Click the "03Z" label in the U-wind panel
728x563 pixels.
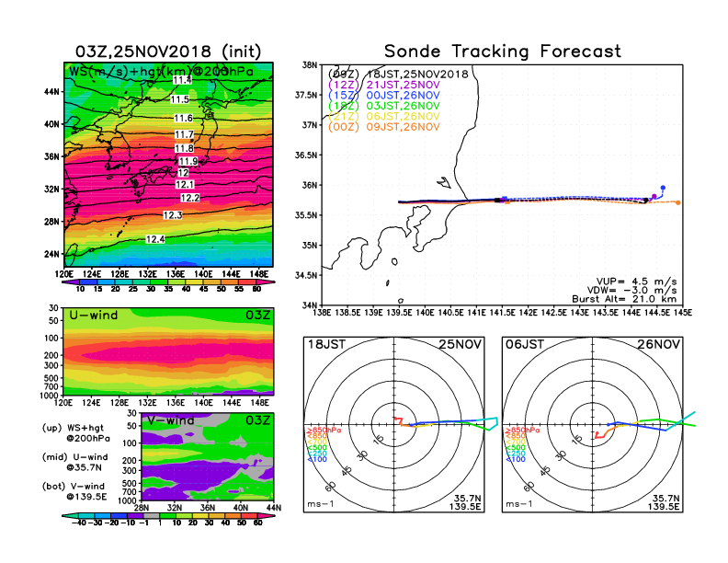click(x=257, y=316)
